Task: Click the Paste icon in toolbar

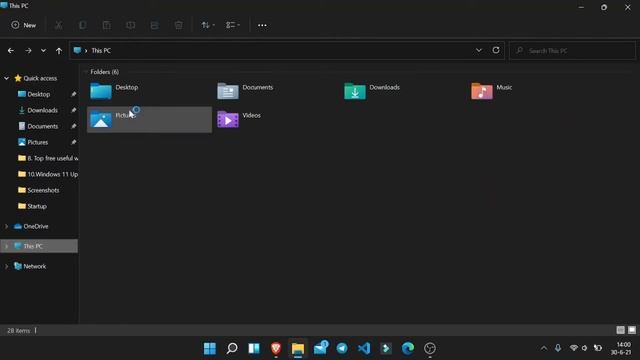Action: 107,25
